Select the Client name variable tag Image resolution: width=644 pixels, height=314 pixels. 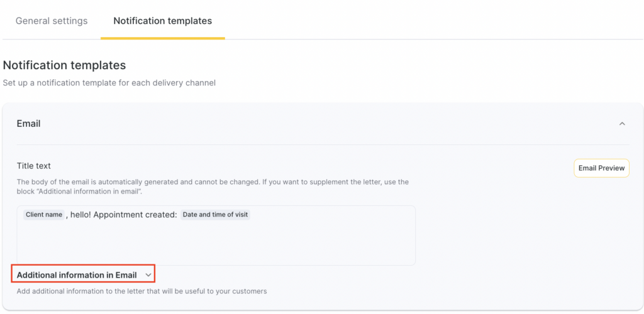tap(44, 215)
